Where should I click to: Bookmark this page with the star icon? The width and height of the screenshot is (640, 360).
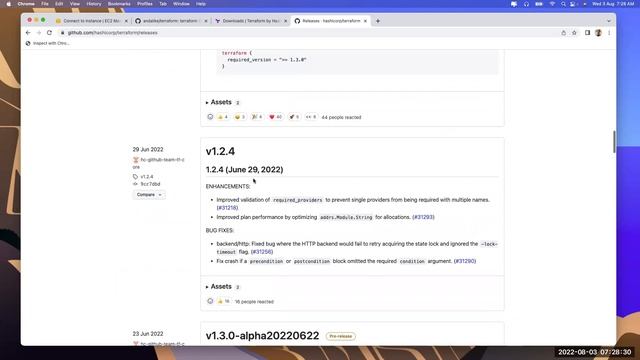pos(574,33)
